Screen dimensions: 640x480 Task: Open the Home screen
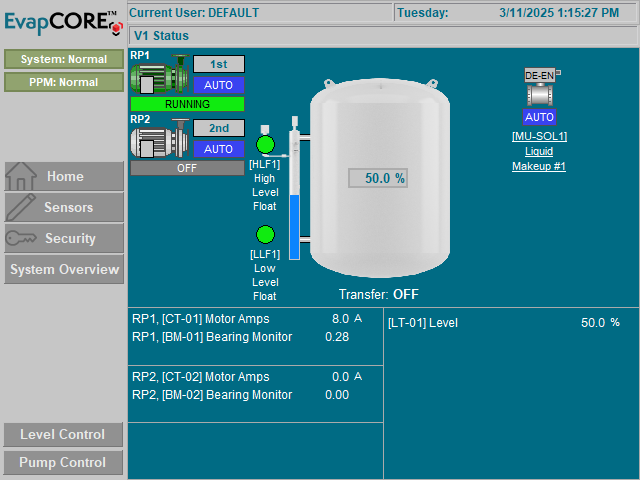(x=64, y=176)
